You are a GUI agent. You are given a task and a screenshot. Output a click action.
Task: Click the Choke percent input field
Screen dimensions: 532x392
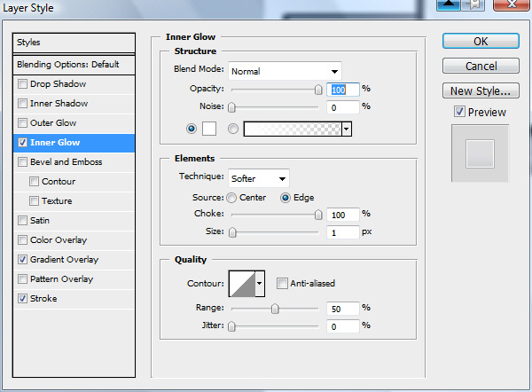click(x=342, y=215)
